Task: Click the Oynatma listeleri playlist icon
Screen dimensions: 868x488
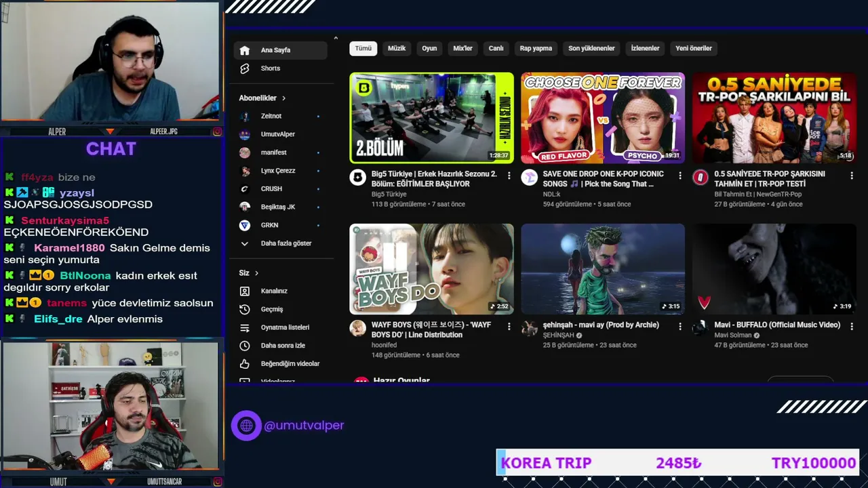Action: 245,327
